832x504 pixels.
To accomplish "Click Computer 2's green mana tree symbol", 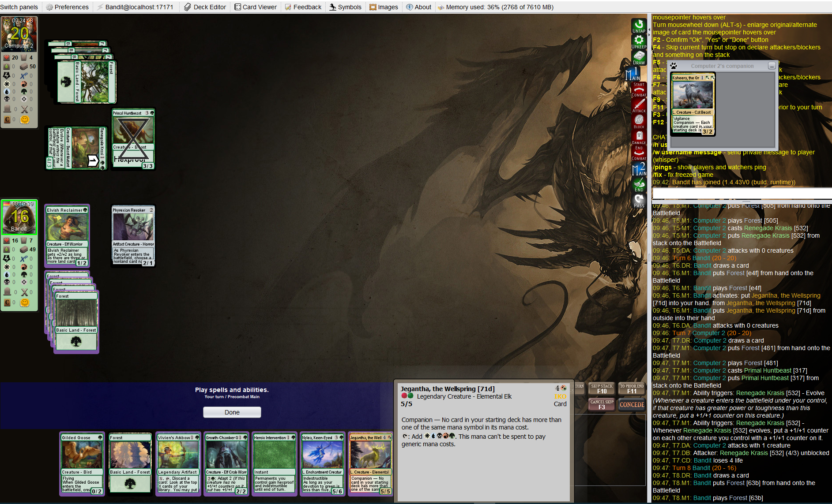I will tap(24, 91).
